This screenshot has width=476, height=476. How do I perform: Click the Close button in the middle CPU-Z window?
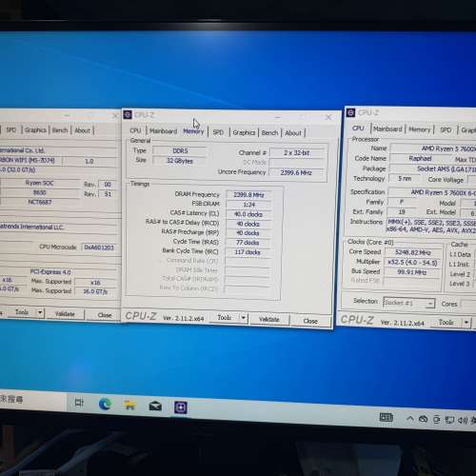click(x=310, y=321)
